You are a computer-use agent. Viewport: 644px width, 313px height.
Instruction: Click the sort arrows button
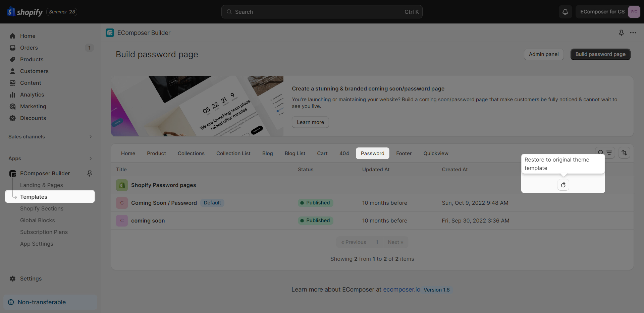click(624, 153)
